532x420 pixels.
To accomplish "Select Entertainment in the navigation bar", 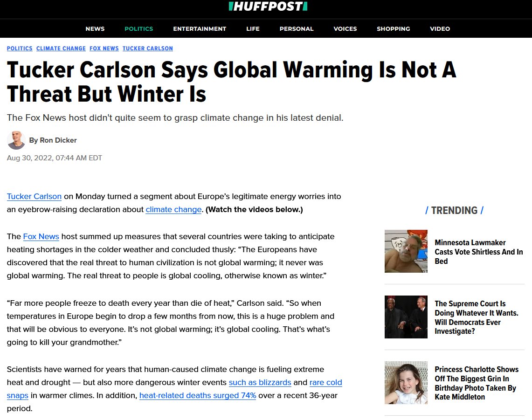I will 200,29.
